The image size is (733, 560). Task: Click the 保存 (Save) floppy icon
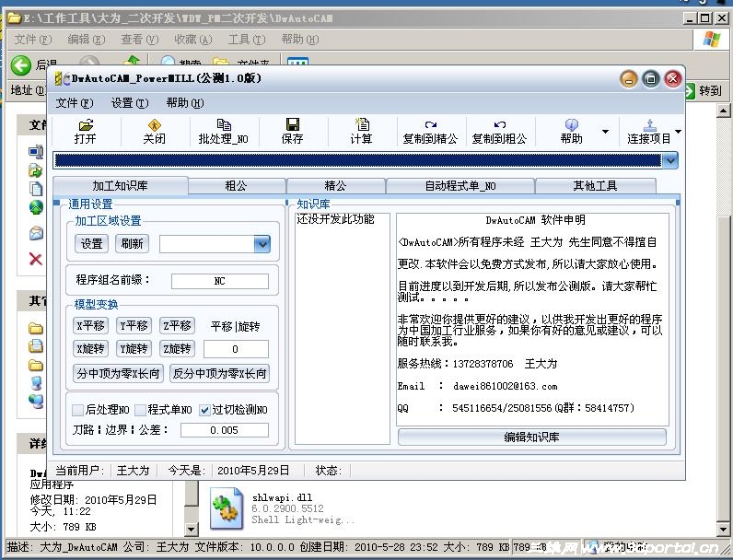(293, 124)
